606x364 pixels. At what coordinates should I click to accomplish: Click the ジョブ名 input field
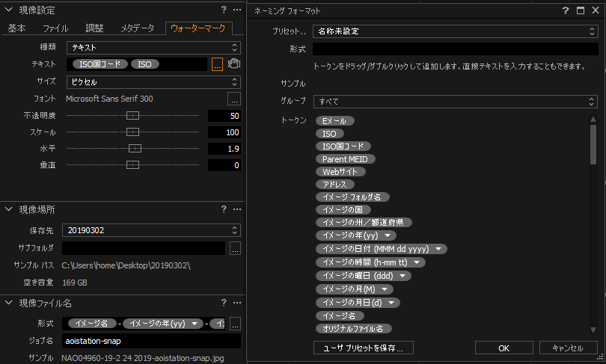click(x=150, y=341)
